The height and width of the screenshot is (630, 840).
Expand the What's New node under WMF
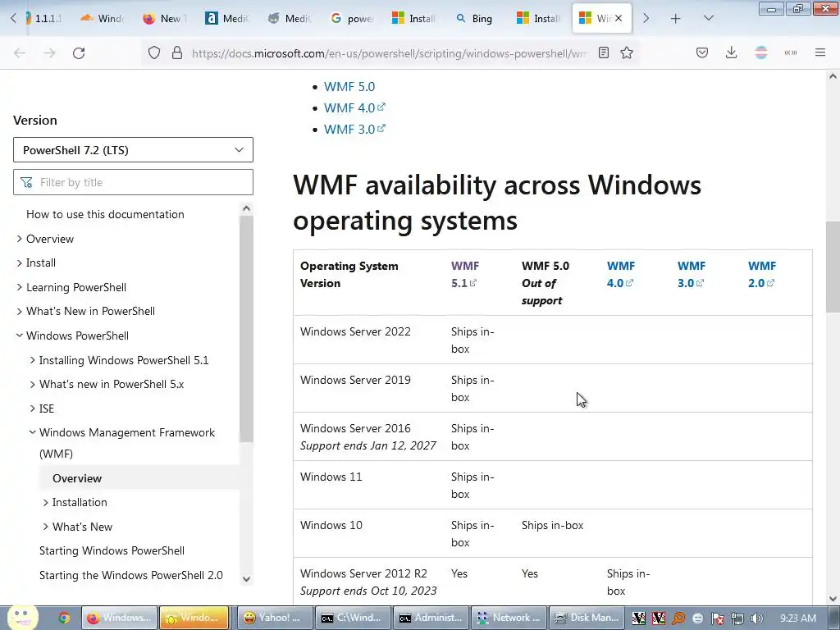click(46, 527)
